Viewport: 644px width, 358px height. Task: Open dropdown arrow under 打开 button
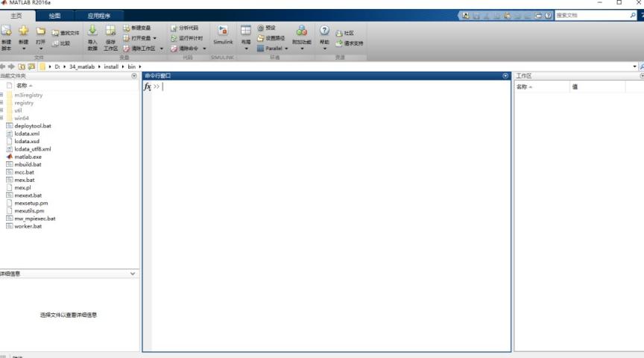[41, 49]
